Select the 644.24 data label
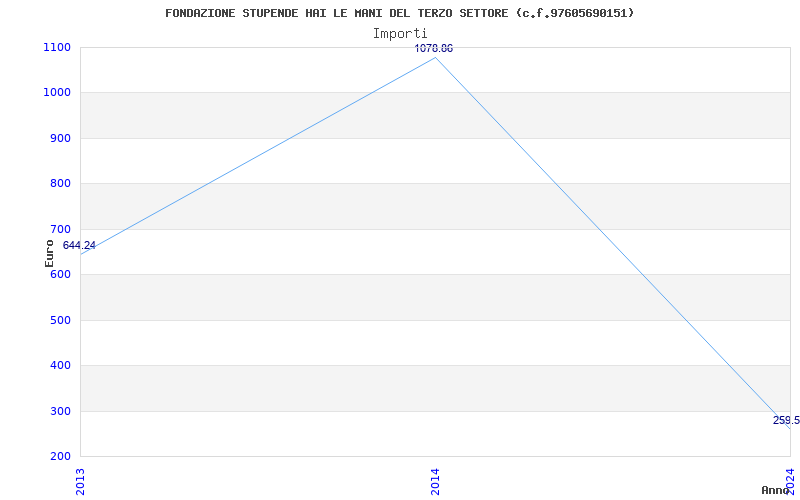Image resolution: width=800 pixels, height=500 pixels. click(79, 245)
